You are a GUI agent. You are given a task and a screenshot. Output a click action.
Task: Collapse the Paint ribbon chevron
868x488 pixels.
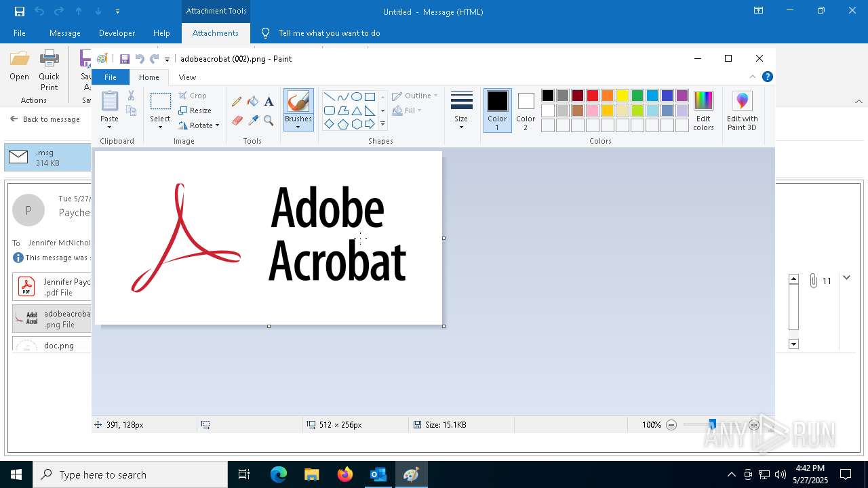pyautogui.click(x=753, y=77)
